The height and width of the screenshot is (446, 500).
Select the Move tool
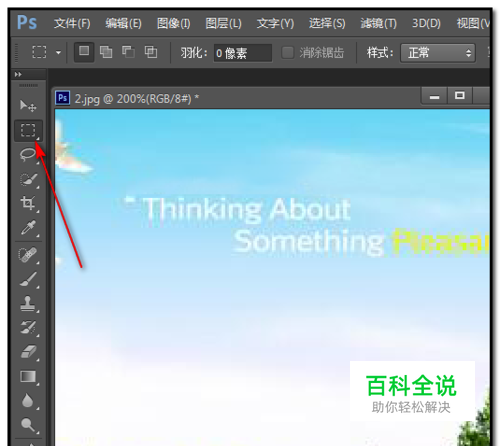point(28,106)
